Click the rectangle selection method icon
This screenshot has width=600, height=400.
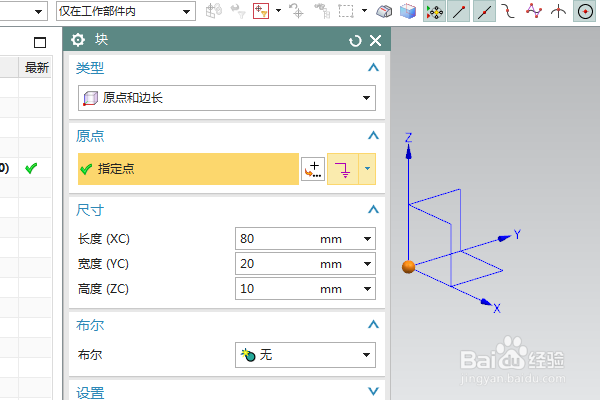(346, 11)
